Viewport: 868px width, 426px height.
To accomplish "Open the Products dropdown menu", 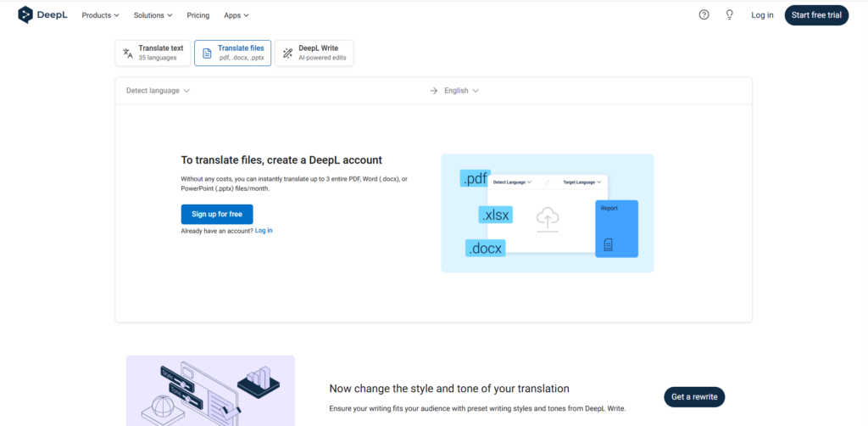I will pos(100,15).
